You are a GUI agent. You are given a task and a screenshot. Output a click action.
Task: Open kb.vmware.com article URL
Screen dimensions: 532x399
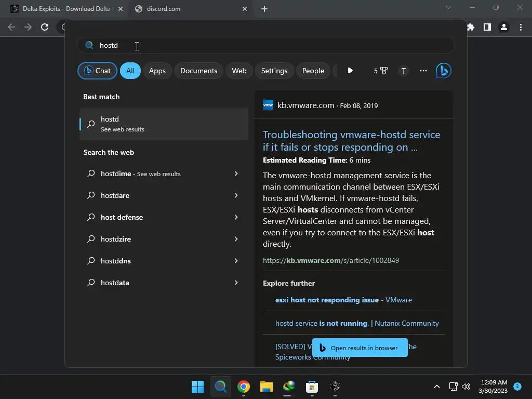(x=331, y=261)
